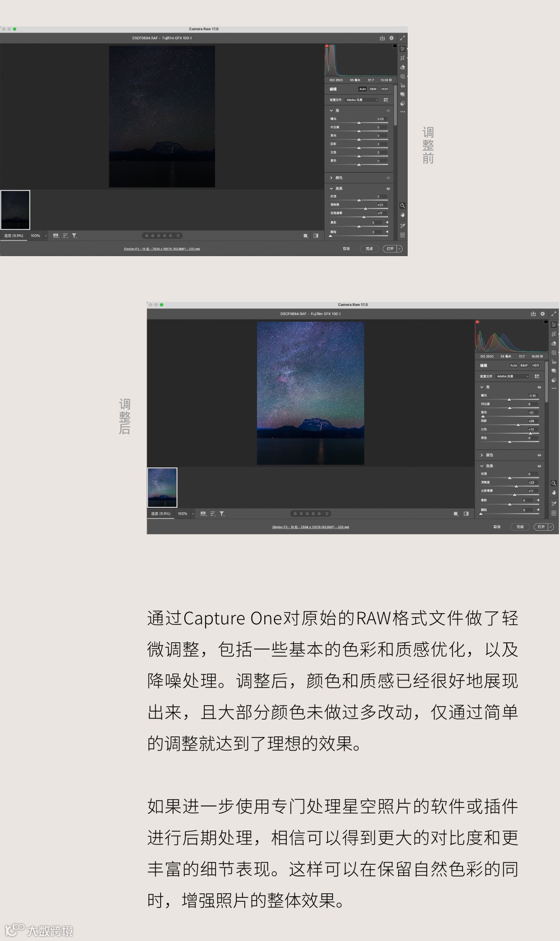Screen dimensions: 560x941
Task: Click 打开 in the 调整前 window
Action: 390,249
